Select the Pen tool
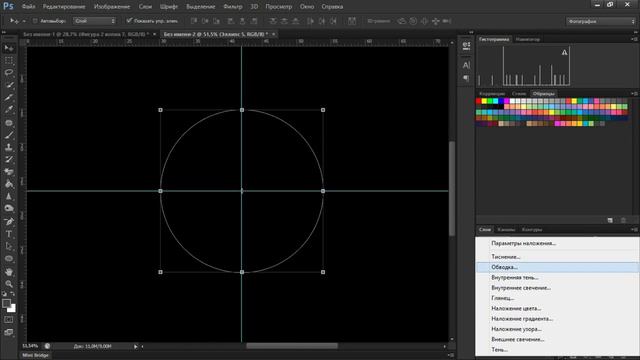The width and height of the screenshot is (640, 360). point(9,222)
